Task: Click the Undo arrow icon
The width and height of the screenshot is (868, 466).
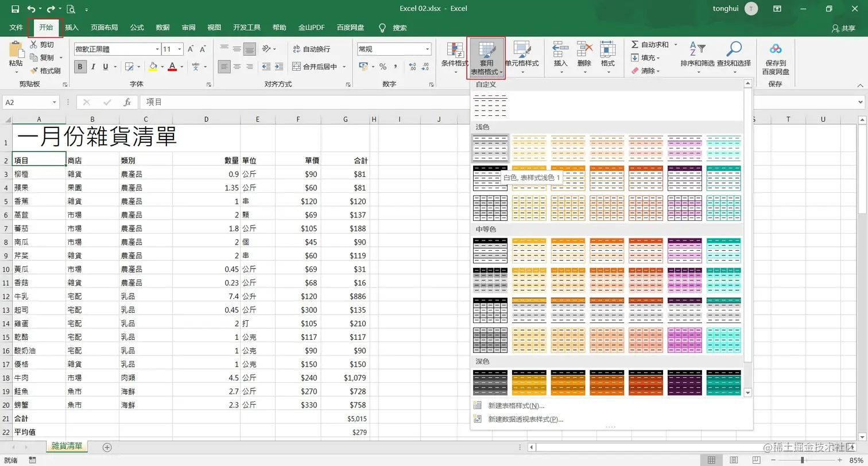Action: point(31,9)
